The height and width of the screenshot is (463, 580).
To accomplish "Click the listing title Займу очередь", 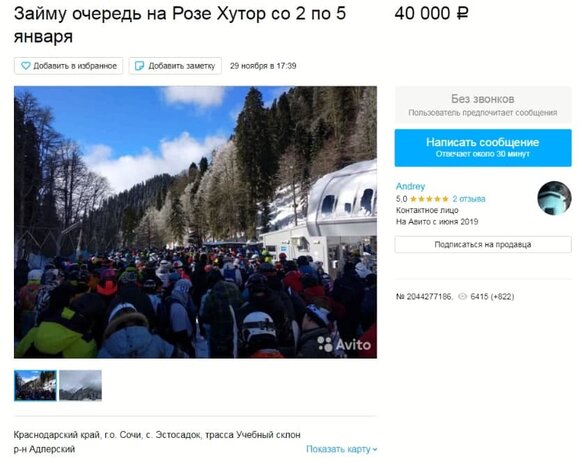I will click(x=180, y=25).
